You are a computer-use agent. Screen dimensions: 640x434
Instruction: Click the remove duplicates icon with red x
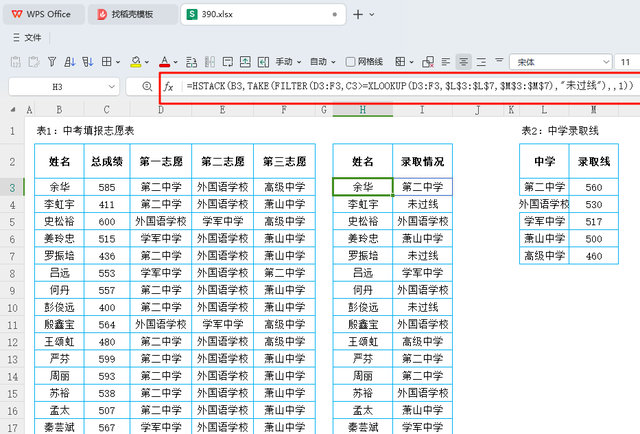(428, 62)
